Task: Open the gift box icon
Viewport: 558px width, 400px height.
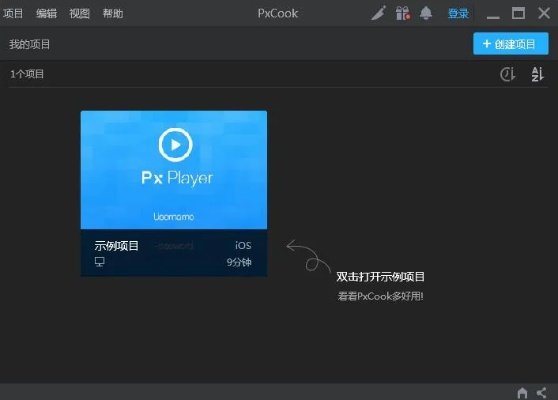Action: 403,14
